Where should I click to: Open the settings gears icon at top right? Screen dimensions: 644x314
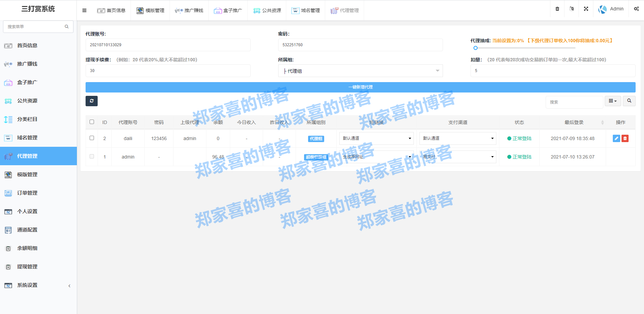pyautogui.click(x=636, y=9)
